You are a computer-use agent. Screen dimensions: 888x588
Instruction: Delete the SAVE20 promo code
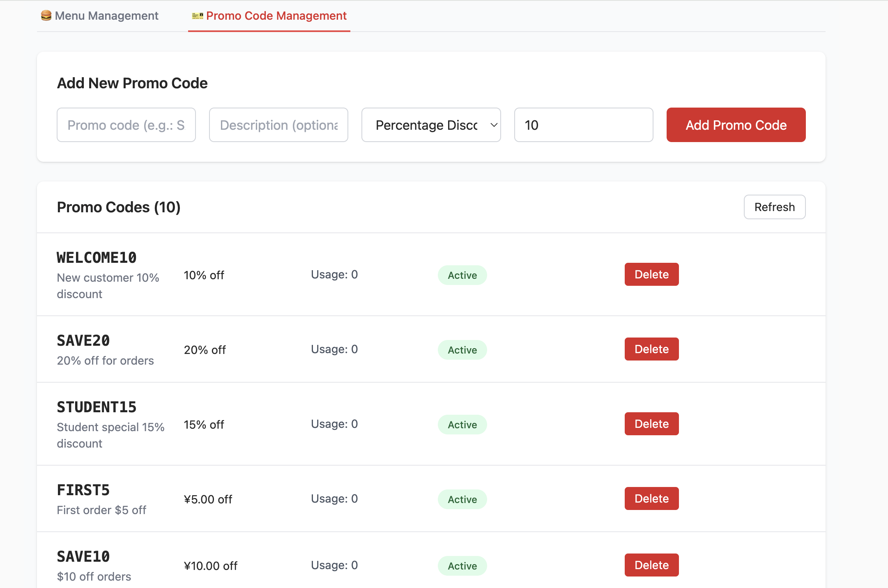(x=651, y=349)
